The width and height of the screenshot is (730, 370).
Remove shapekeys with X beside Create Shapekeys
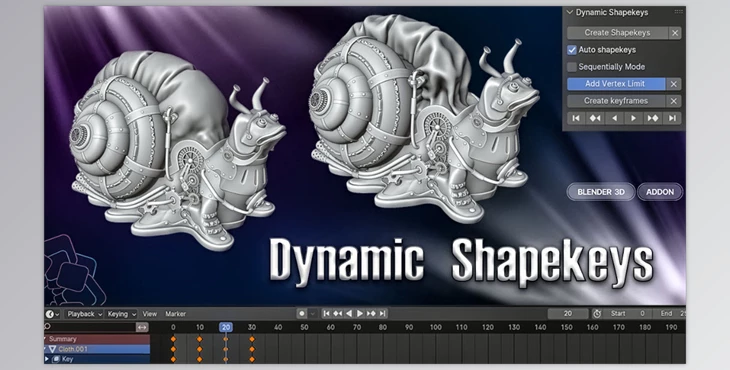674,33
